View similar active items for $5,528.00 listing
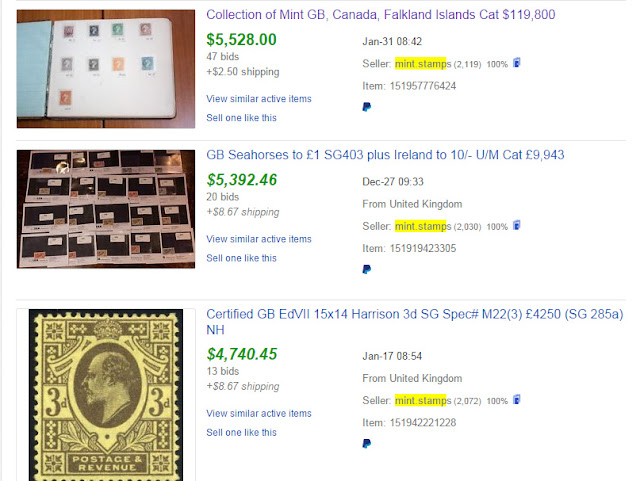 [259, 99]
